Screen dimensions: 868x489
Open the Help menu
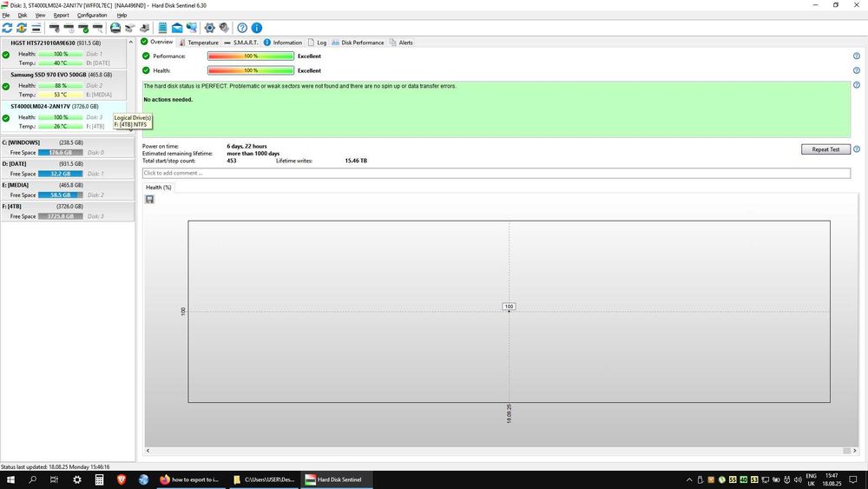[x=122, y=15]
